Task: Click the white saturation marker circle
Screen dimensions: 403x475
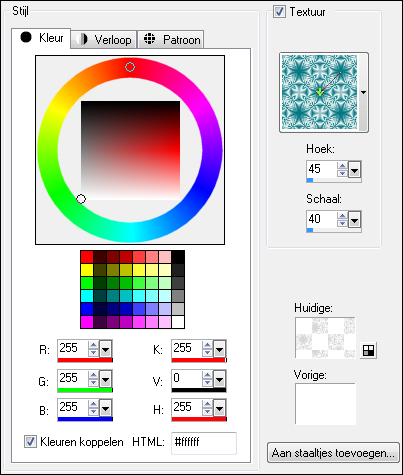Action: (x=81, y=199)
